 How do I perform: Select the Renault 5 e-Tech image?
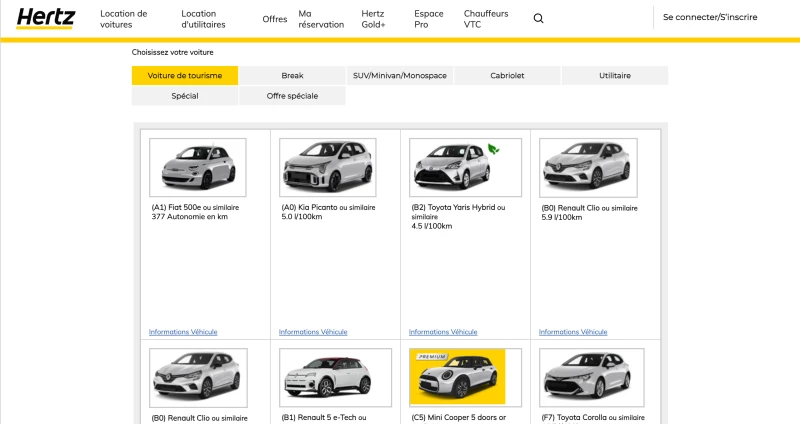336,378
